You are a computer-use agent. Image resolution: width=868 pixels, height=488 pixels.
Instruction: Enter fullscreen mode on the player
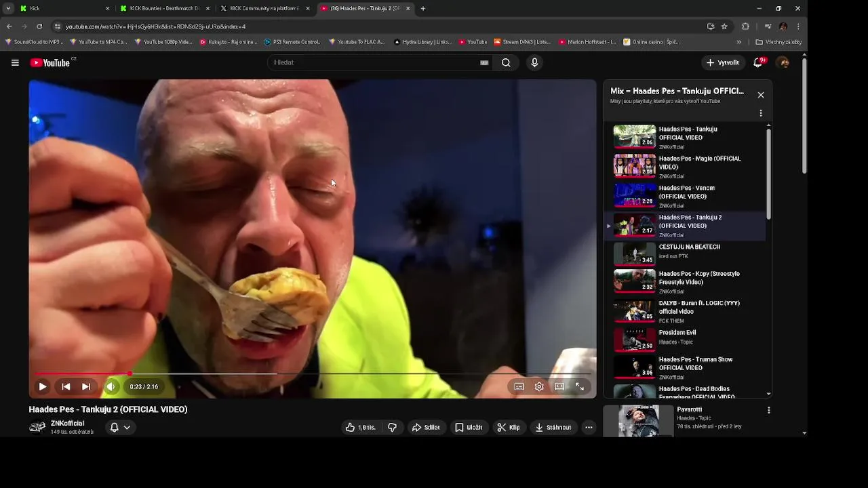click(580, 386)
